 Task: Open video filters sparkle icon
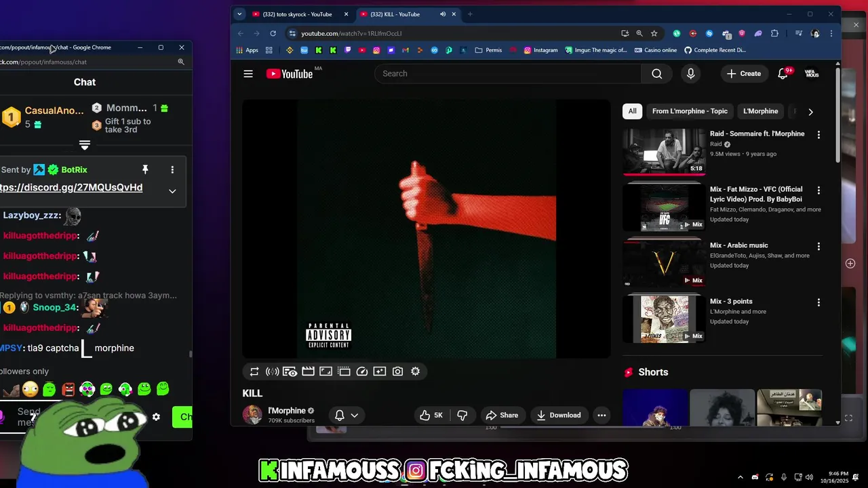380,371
